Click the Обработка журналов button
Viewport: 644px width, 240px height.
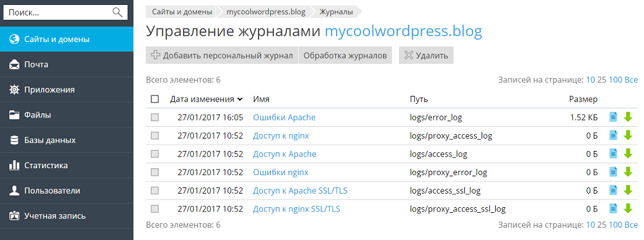345,55
